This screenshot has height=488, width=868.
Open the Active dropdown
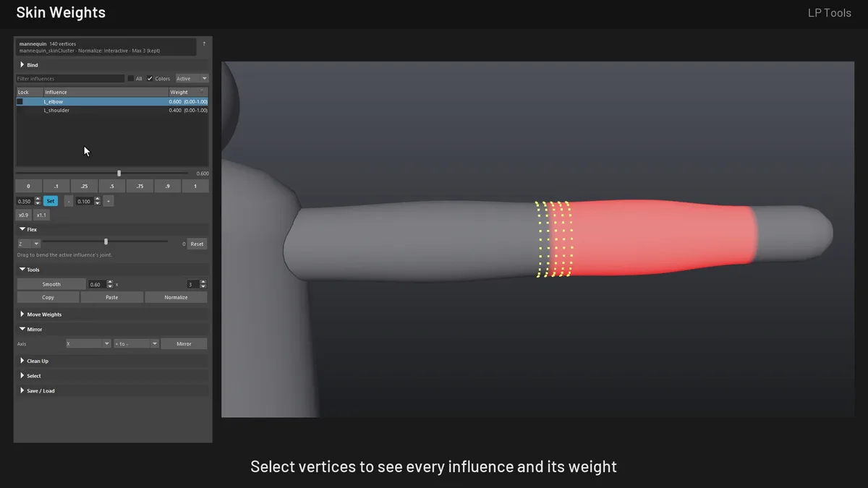pyautogui.click(x=192, y=78)
